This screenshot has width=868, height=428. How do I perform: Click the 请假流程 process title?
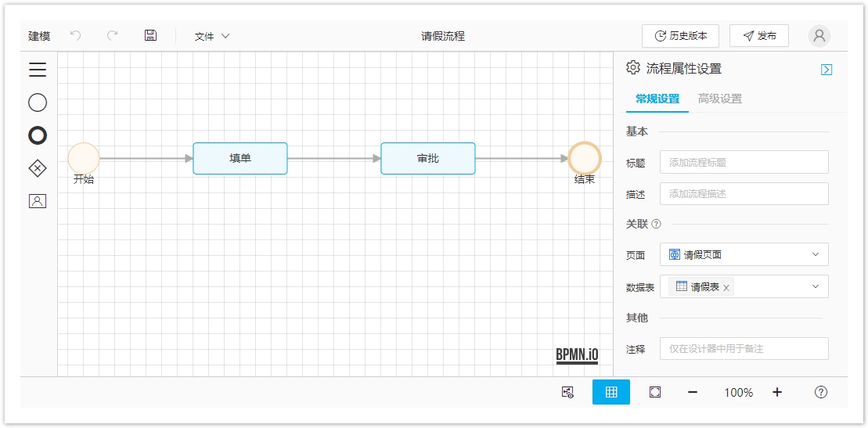point(443,37)
